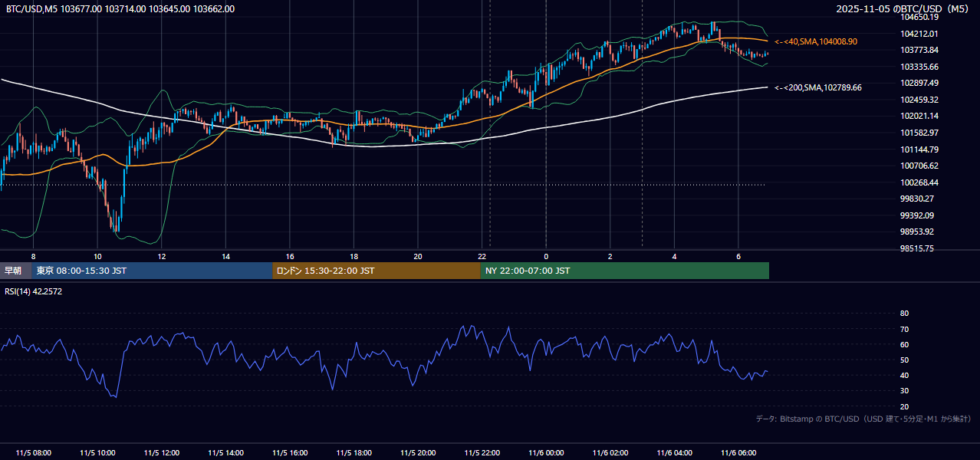The image size is (980, 460).
Task: Click price axis value 100706.62
Action: (x=919, y=166)
